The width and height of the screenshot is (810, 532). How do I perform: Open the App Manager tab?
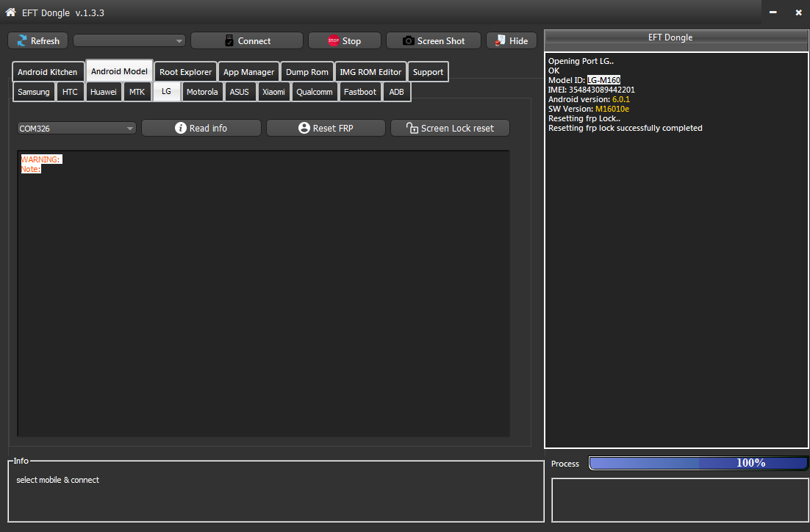click(x=248, y=72)
